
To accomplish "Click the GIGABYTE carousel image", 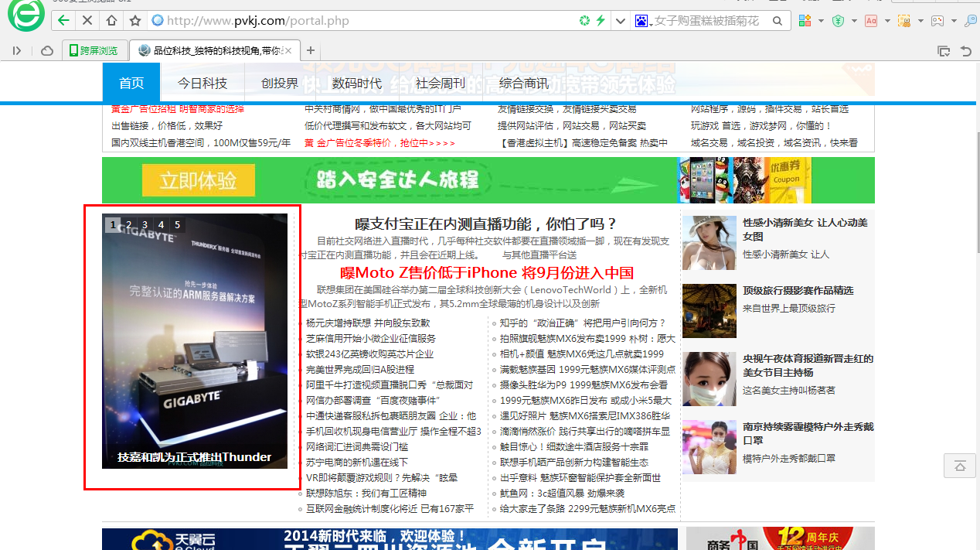I will tap(195, 341).
